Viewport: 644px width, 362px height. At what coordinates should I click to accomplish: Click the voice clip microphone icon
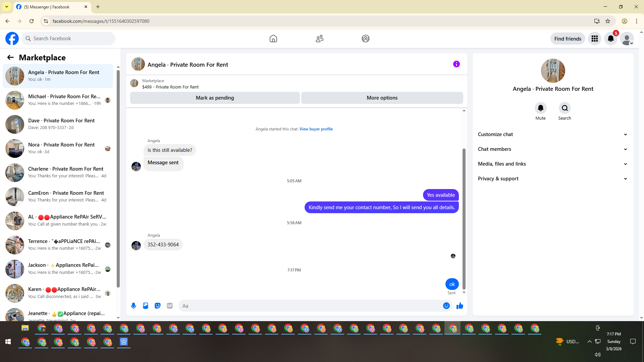tap(133, 306)
